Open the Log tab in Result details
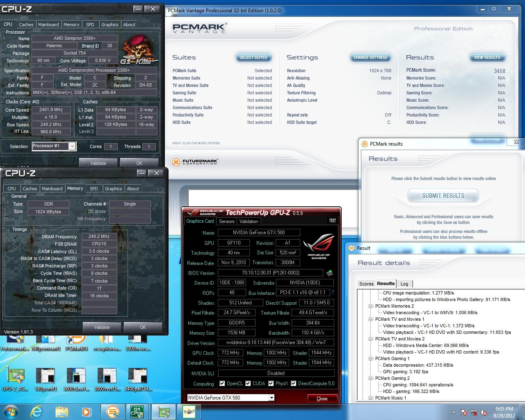Screen dimensions: 525x420 [404, 284]
